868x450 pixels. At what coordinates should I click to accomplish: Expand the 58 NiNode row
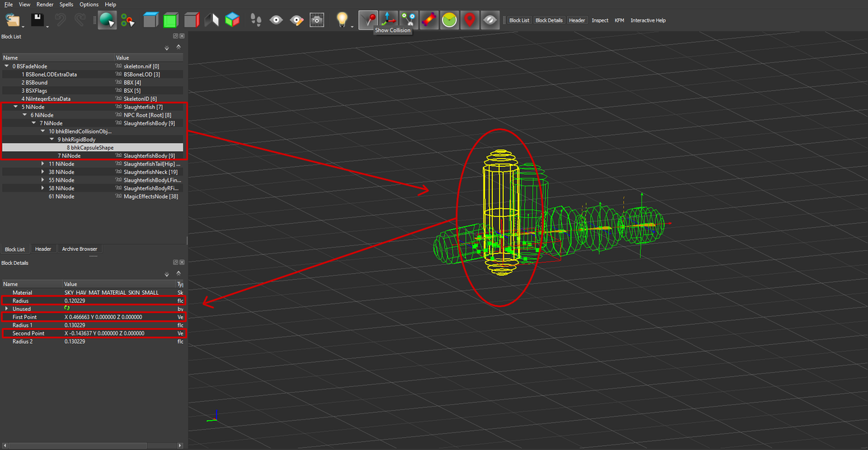pyautogui.click(x=43, y=188)
